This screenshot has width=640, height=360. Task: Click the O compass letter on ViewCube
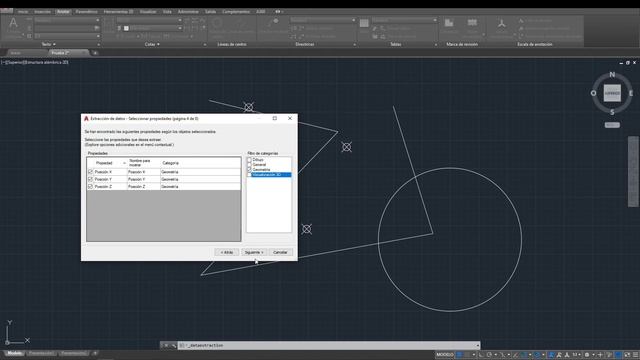click(x=593, y=93)
